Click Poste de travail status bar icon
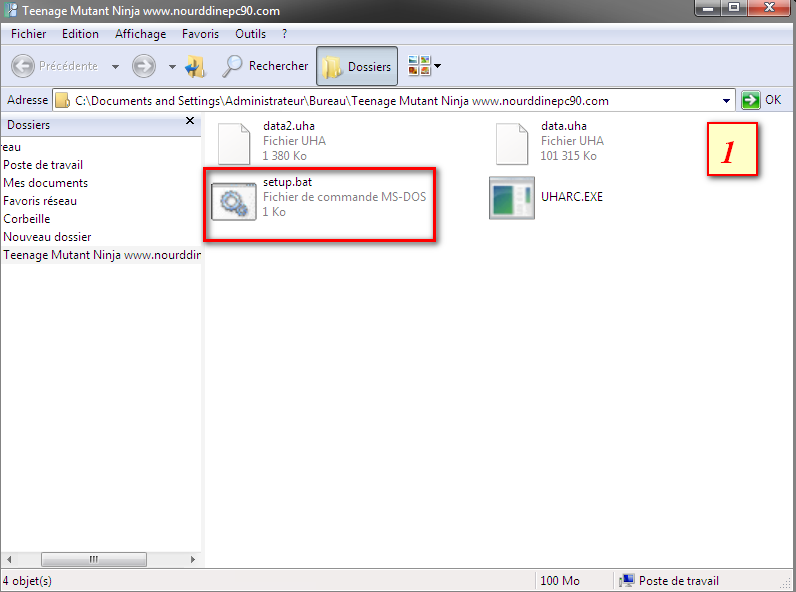The height and width of the screenshot is (592, 796). point(627,580)
